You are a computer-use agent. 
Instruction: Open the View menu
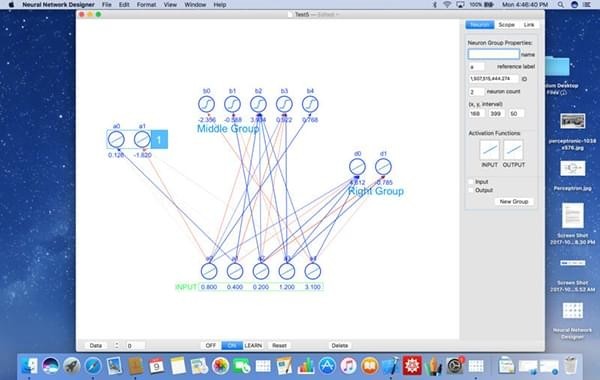coord(170,5)
